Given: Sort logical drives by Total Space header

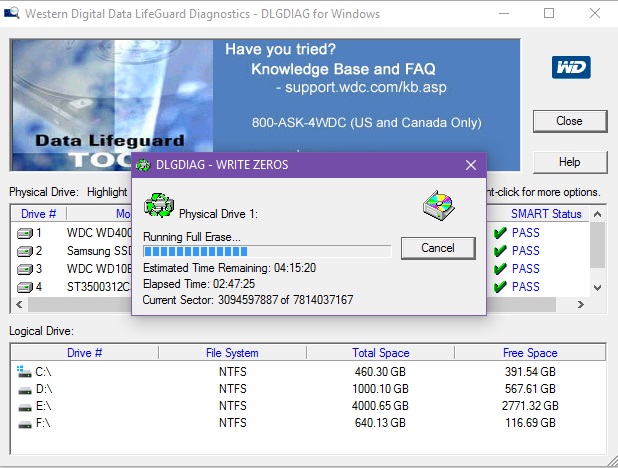Looking at the screenshot, I should (378, 353).
